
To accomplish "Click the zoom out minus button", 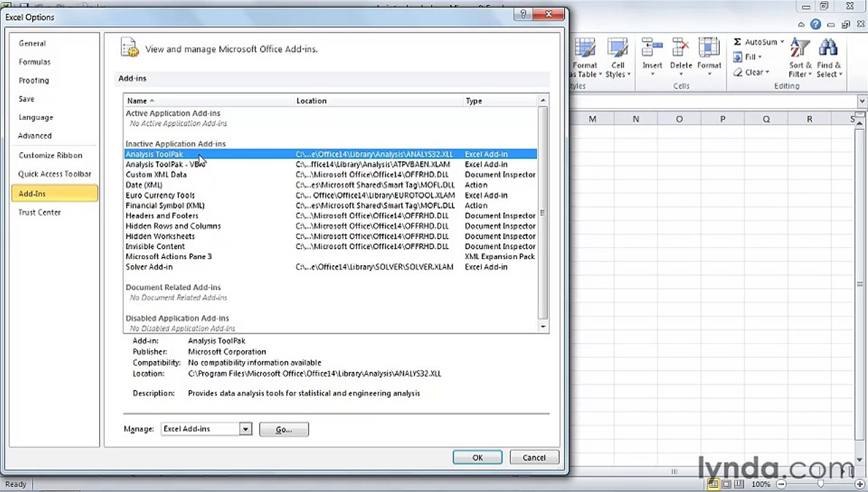I will (781, 484).
